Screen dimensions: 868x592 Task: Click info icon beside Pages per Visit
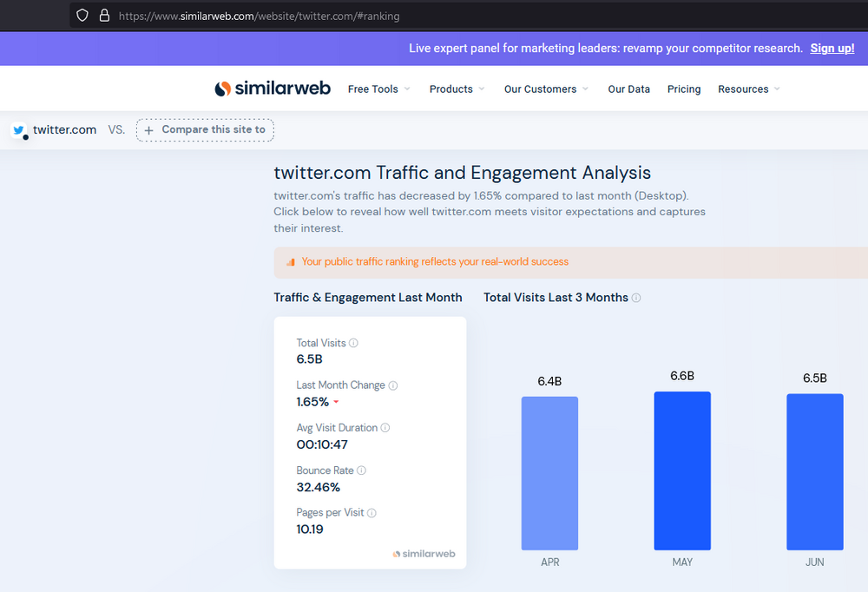pyautogui.click(x=372, y=513)
